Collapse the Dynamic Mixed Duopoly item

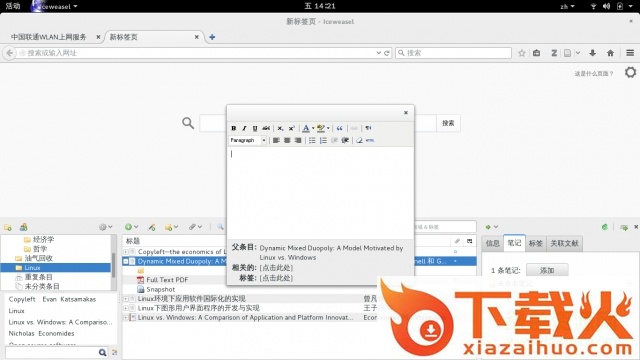click(126, 261)
